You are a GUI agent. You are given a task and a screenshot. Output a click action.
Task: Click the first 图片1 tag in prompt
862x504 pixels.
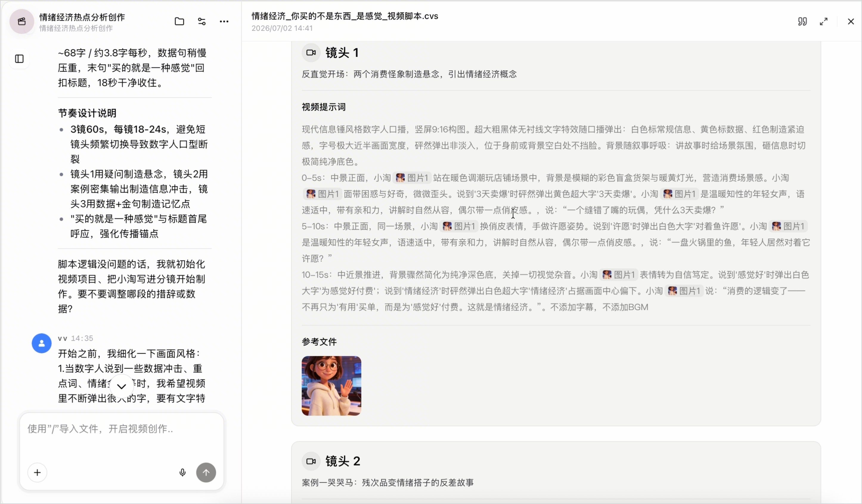(x=412, y=178)
